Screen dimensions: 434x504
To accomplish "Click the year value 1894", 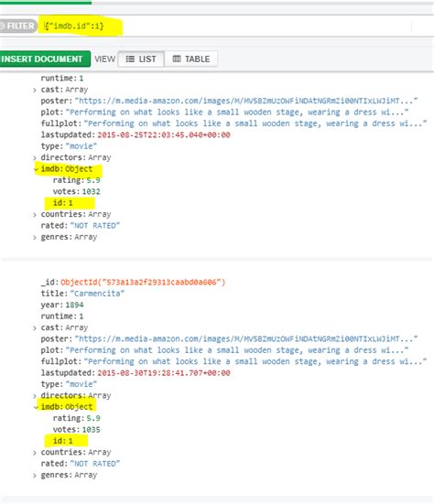I will pos(75,305).
